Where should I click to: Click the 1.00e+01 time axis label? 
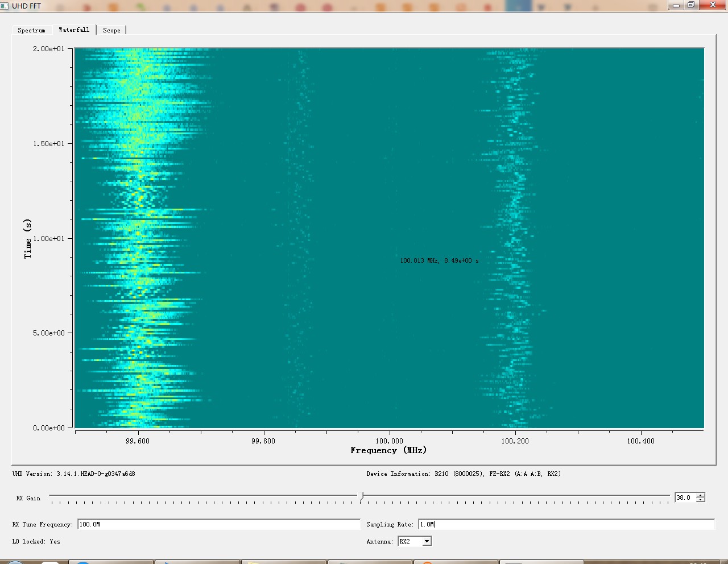pos(49,239)
